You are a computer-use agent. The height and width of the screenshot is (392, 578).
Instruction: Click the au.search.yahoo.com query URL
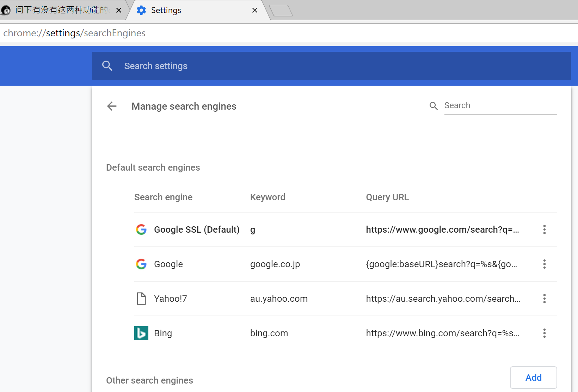[443, 299]
